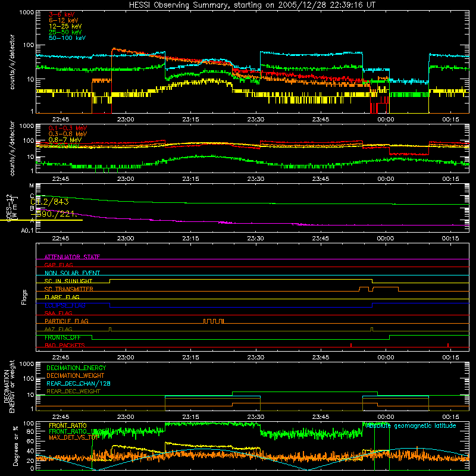Click the 00:00 tick label under the GOES panel
This screenshot has height=476, width=476.
386,239
